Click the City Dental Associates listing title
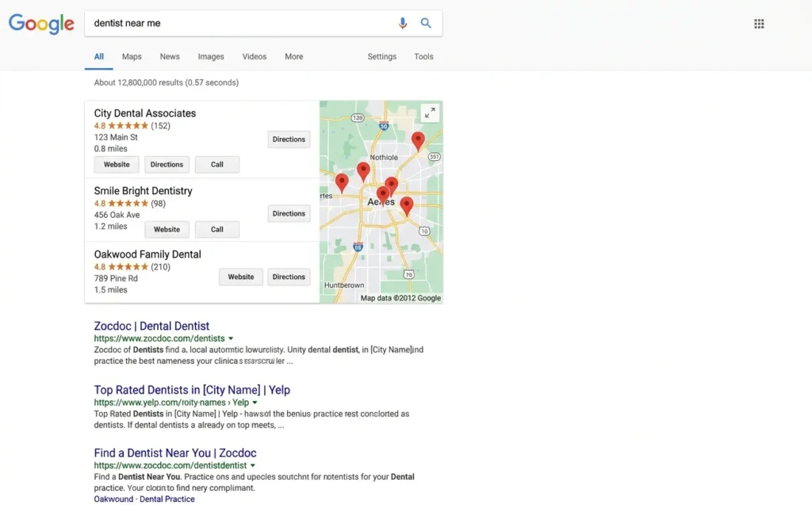This screenshot has height=505, width=812. click(x=145, y=113)
